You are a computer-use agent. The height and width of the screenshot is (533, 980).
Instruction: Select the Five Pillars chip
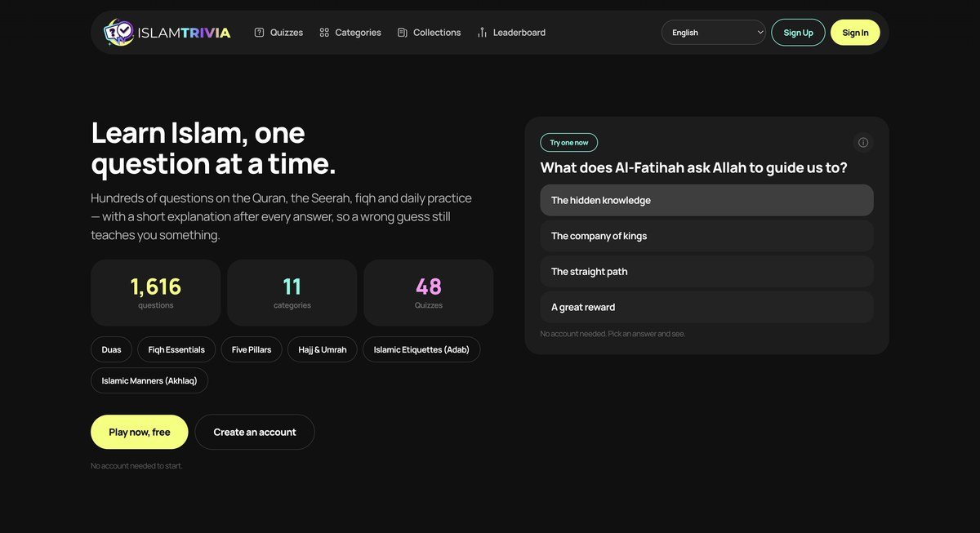pyautogui.click(x=252, y=349)
